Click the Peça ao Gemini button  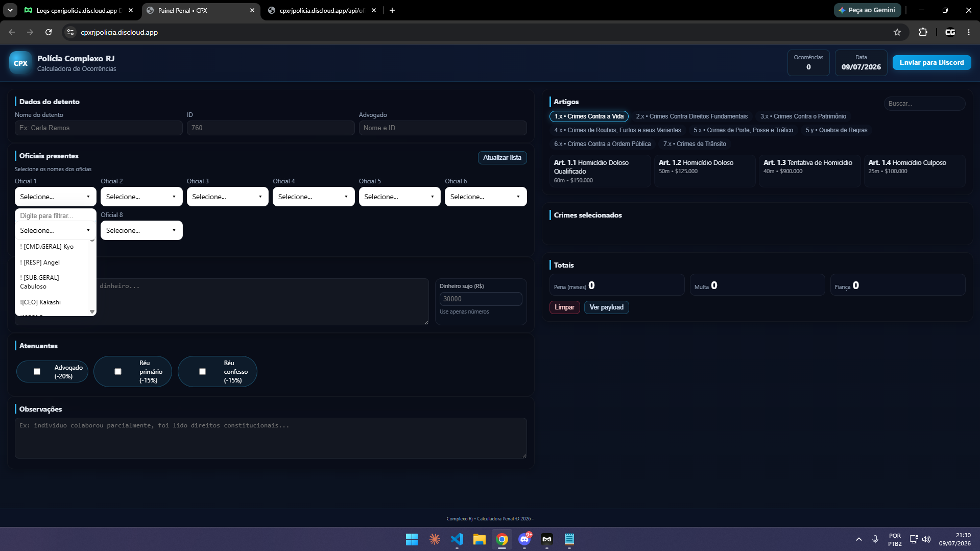click(867, 10)
